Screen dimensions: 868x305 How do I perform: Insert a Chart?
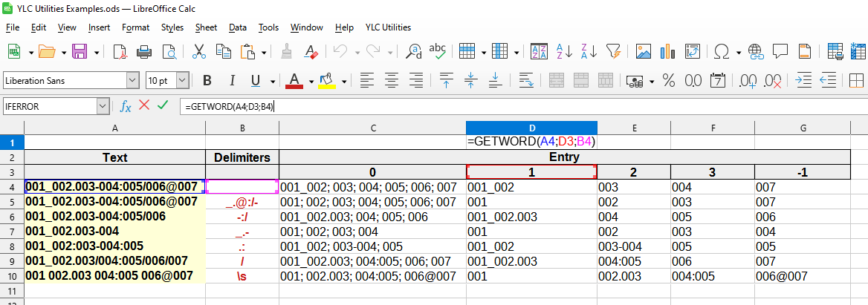tap(667, 52)
